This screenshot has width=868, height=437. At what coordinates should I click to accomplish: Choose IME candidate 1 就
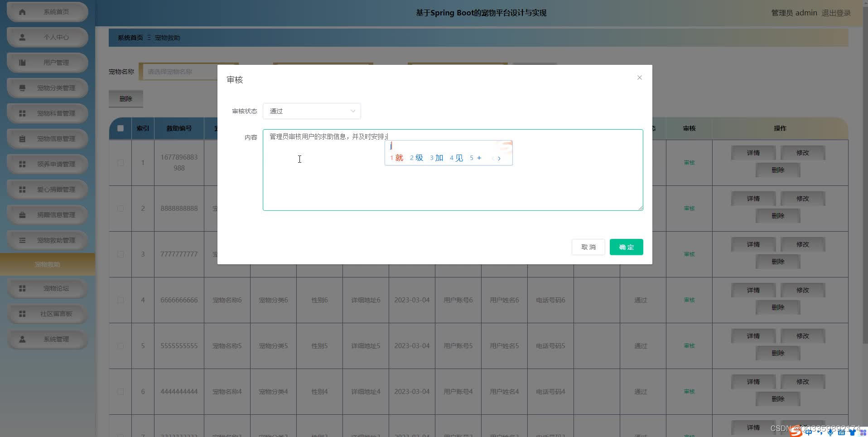point(397,158)
